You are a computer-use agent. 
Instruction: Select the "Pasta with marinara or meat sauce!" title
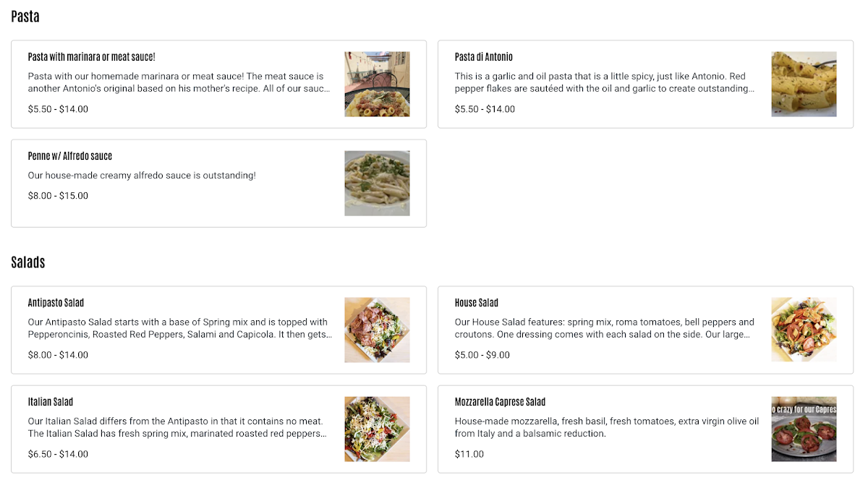pyautogui.click(x=92, y=57)
